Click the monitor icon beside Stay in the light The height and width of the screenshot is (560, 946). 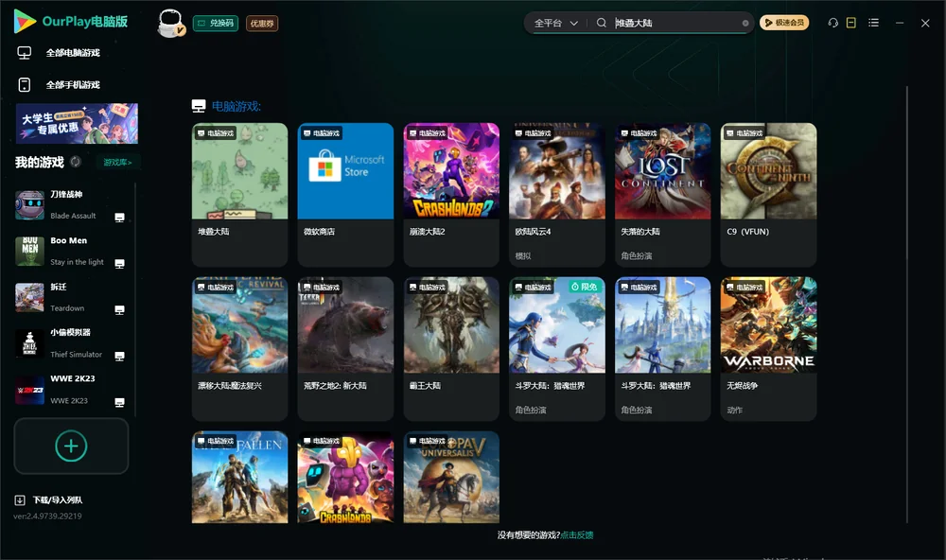coord(119,264)
